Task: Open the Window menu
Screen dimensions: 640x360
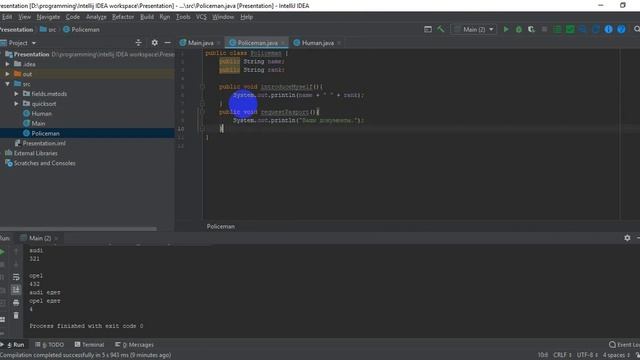Action: [x=223, y=17]
